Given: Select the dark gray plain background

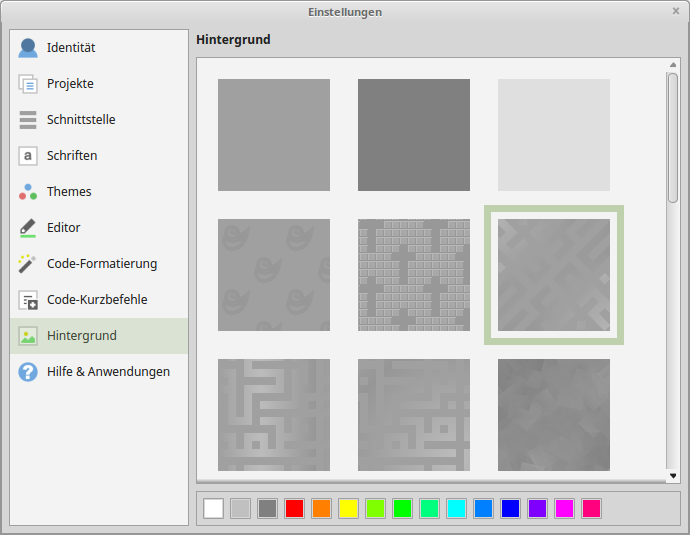Looking at the screenshot, I should (414, 135).
